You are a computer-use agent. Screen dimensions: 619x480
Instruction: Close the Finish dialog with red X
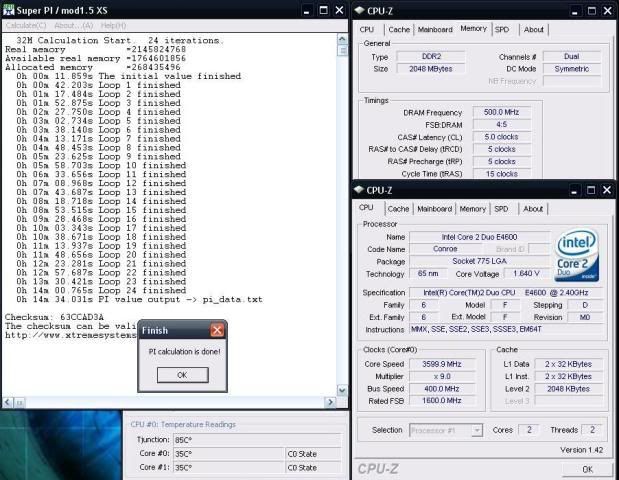point(217,330)
